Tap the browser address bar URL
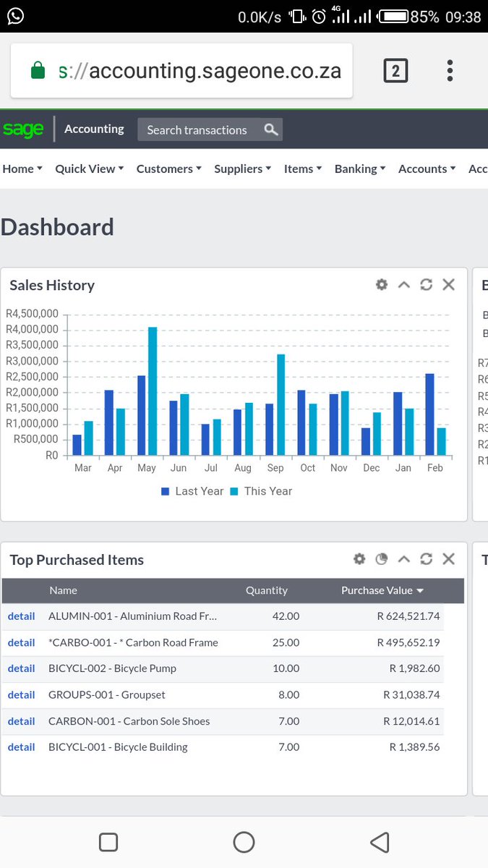 pyautogui.click(x=200, y=71)
